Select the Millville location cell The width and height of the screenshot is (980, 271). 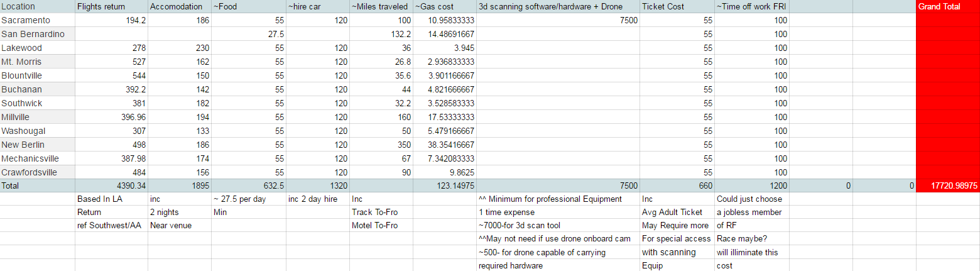[38, 117]
